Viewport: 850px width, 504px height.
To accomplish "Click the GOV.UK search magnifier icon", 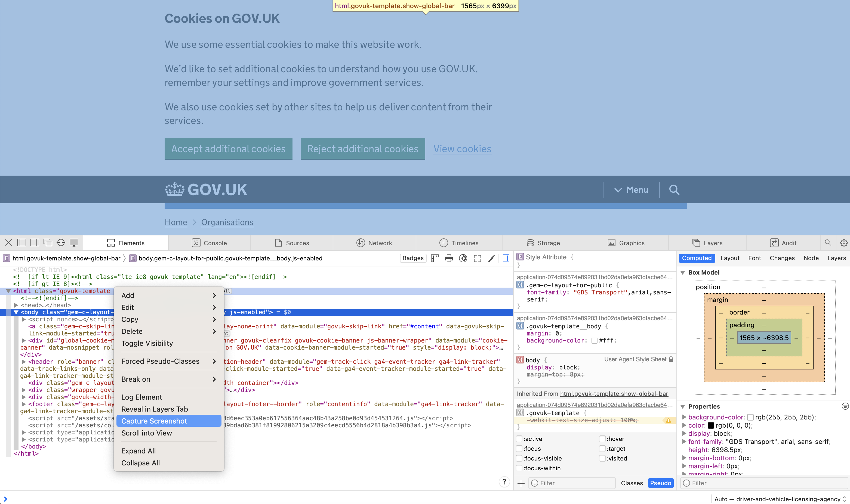I will [x=674, y=189].
